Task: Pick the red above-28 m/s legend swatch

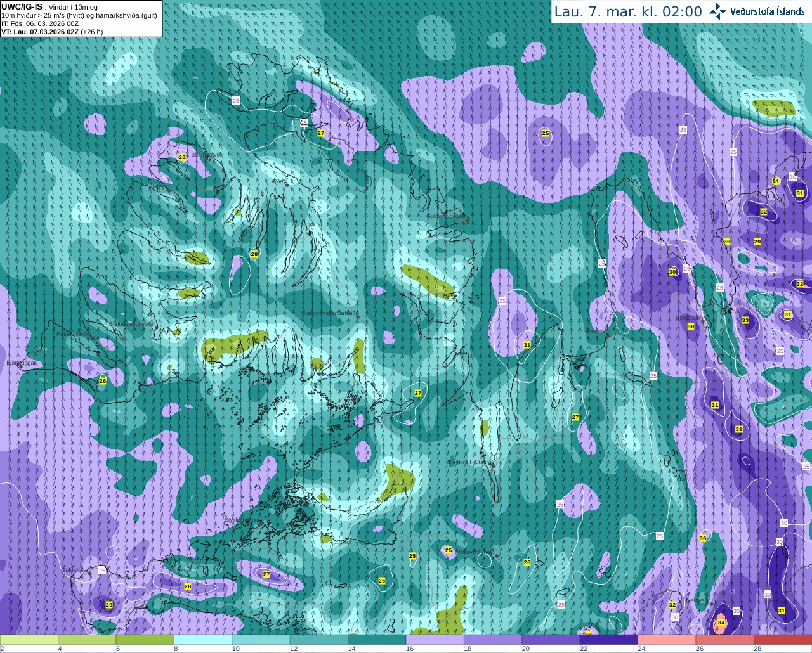Action: pos(783,640)
